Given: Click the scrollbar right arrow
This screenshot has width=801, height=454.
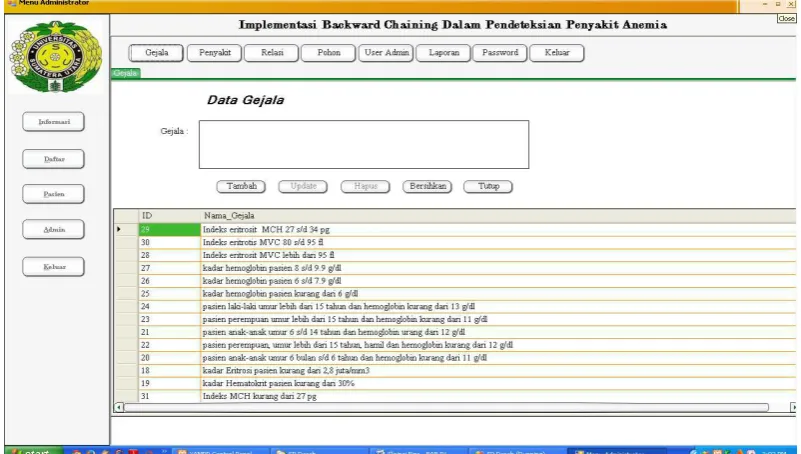Looking at the screenshot, I should click(793, 407).
